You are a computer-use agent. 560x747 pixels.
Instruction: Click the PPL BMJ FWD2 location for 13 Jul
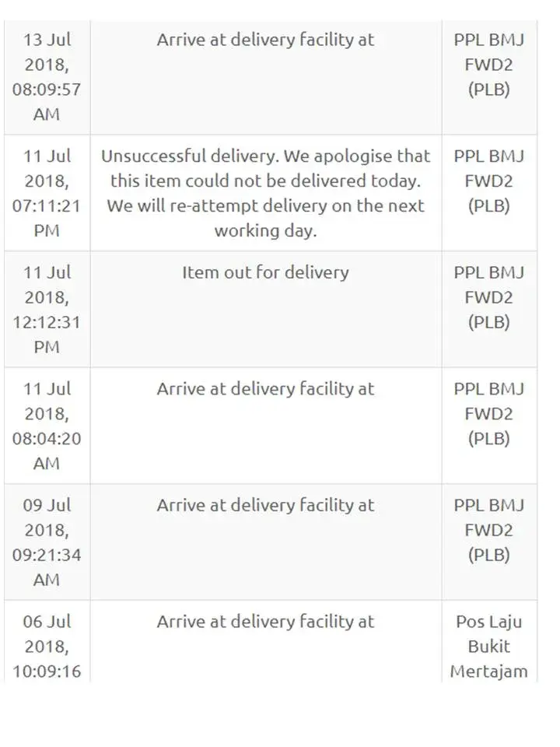point(489,65)
